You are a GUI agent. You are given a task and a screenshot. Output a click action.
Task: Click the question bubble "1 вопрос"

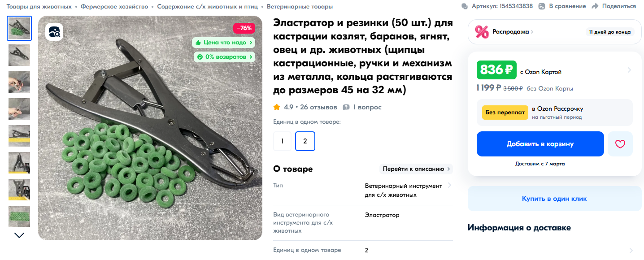point(346,108)
